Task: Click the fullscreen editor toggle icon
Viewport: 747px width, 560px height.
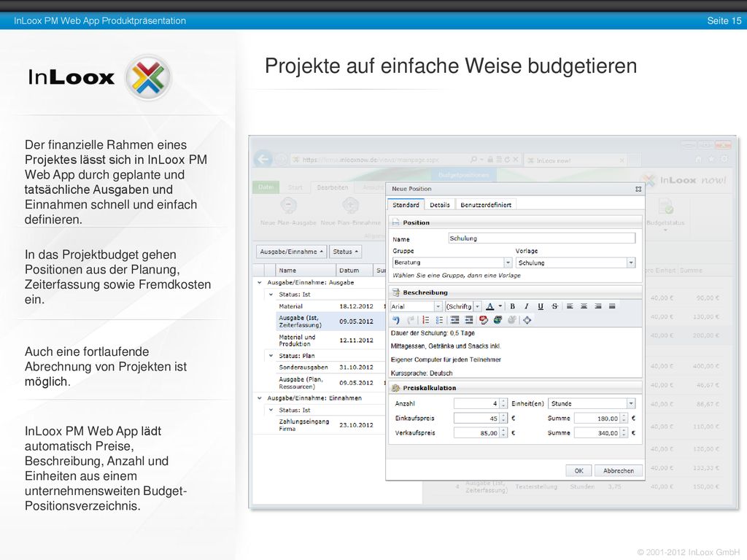Action: pos(527,320)
